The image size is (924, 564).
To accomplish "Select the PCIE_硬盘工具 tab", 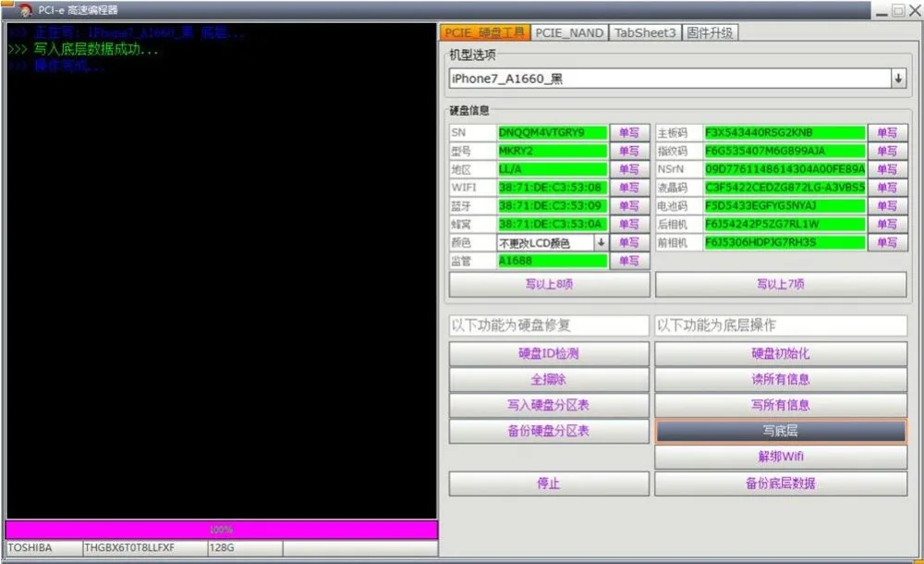I will pos(485,32).
